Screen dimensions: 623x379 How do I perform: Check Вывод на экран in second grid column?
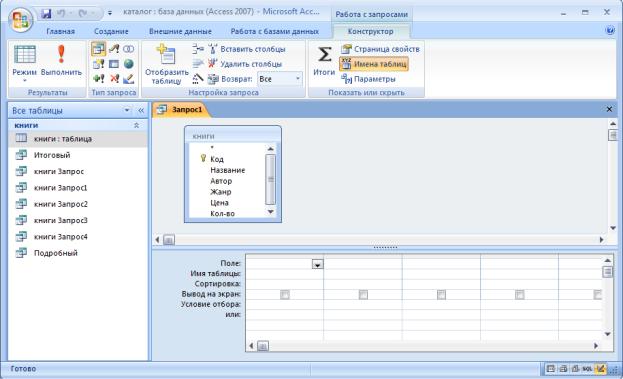point(363,294)
